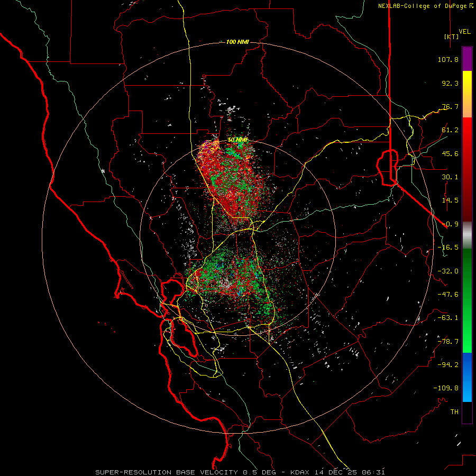The width and height of the screenshot is (476, 476).
Task: Click the 0.5 DEG elevation text
Action: [x=261, y=472]
